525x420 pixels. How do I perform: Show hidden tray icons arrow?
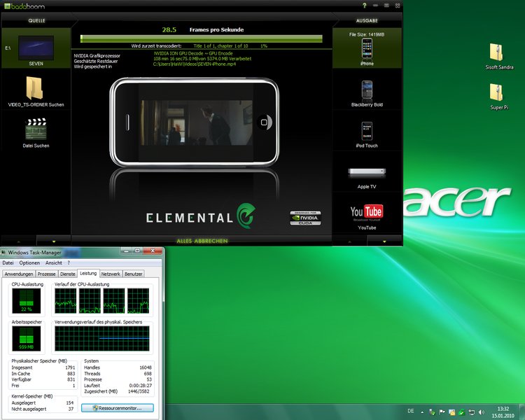point(422,412)
